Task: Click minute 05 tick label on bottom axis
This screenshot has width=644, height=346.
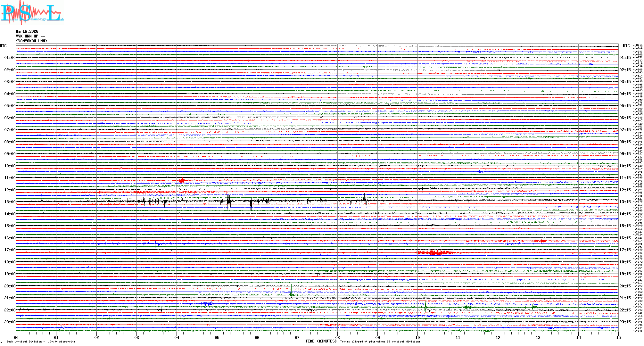Action: pyautogui.click(x=217, y=337)
